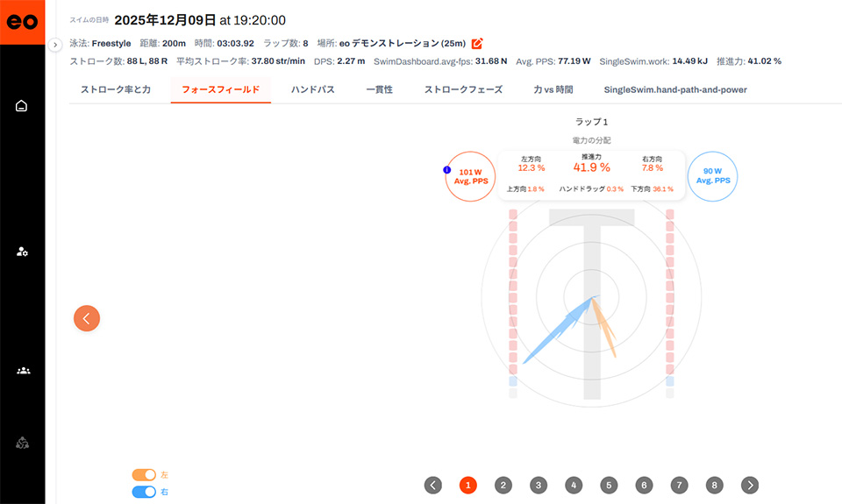Toggle the orange 左 hand switch
Screen dimensions: 842x504
coord(144,474)
